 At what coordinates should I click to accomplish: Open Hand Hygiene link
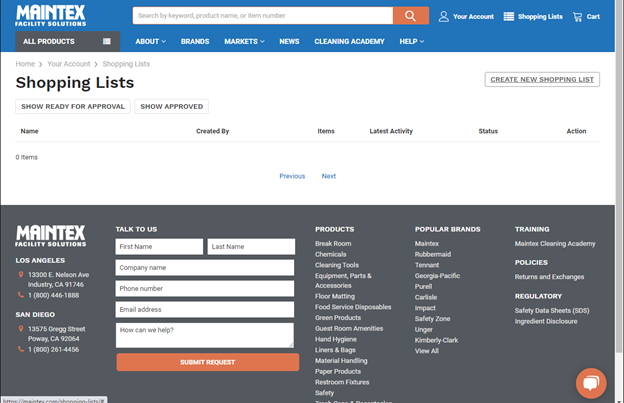tap(336, 339)
